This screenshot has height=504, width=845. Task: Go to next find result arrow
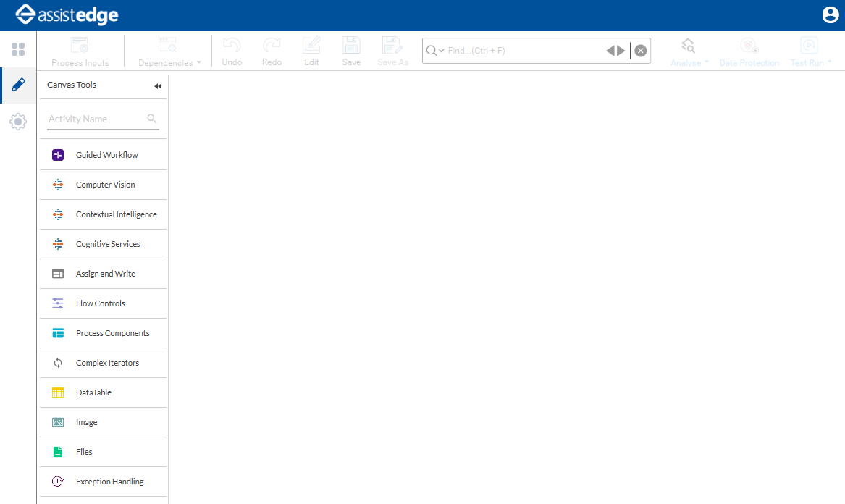(x=621, y=51)
